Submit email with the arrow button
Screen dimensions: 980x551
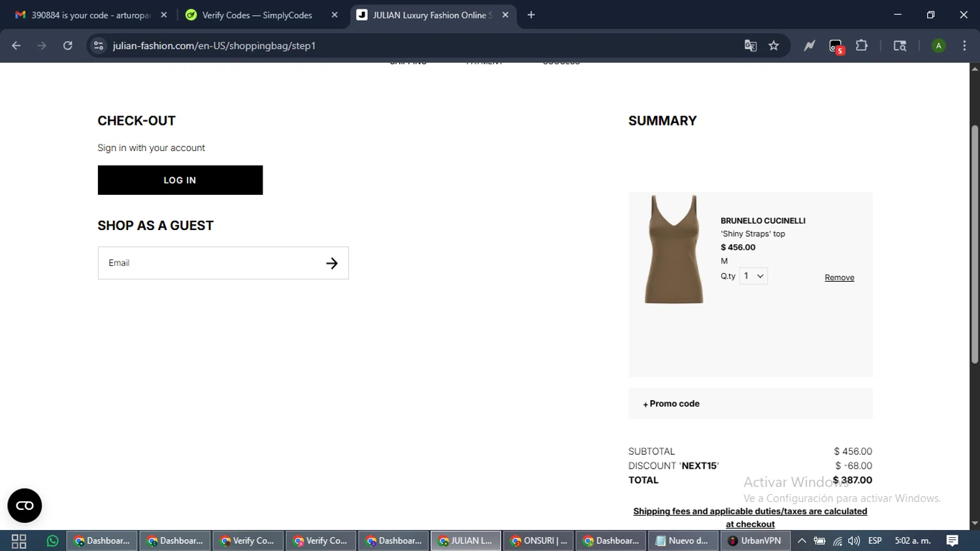pos(332,263)
